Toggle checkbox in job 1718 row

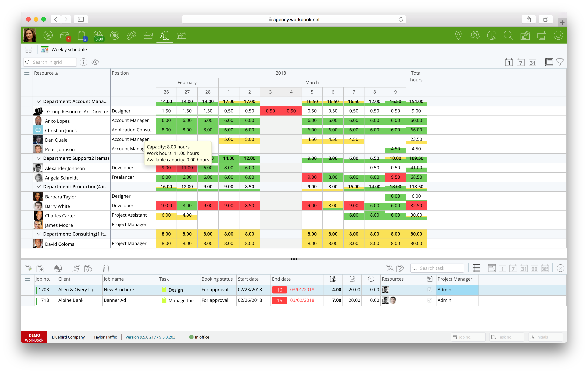tap(429, 300)
